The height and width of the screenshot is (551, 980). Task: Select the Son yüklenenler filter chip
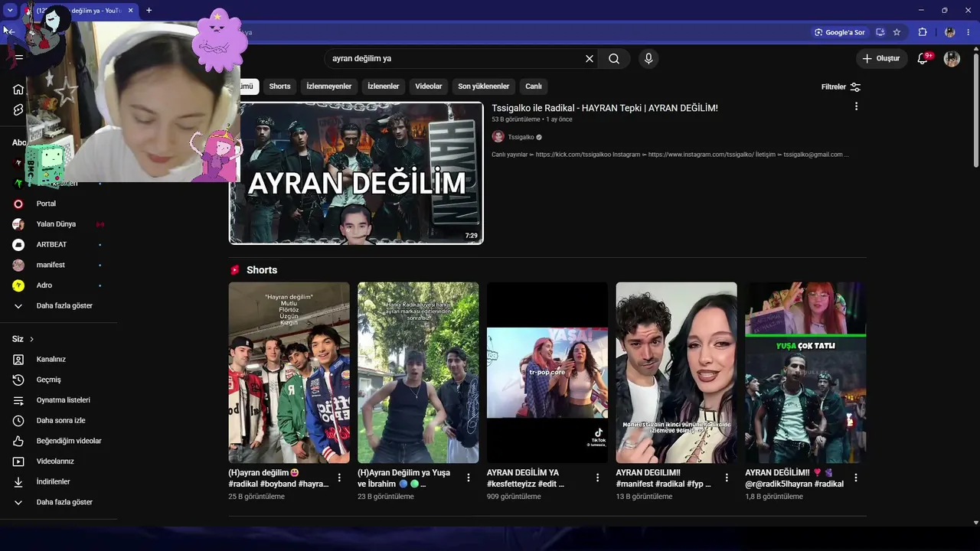tap(484, 86)
